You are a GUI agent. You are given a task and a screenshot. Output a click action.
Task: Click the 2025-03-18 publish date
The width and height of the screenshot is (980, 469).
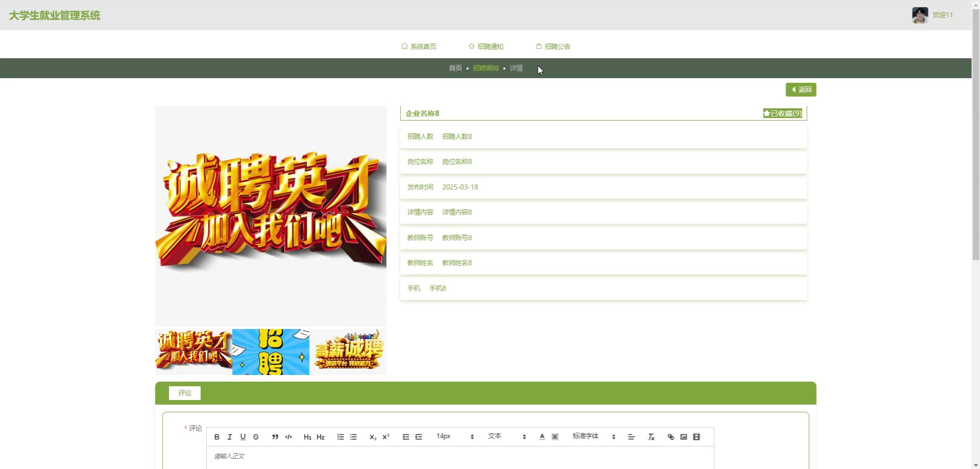(x=460, y=187)
